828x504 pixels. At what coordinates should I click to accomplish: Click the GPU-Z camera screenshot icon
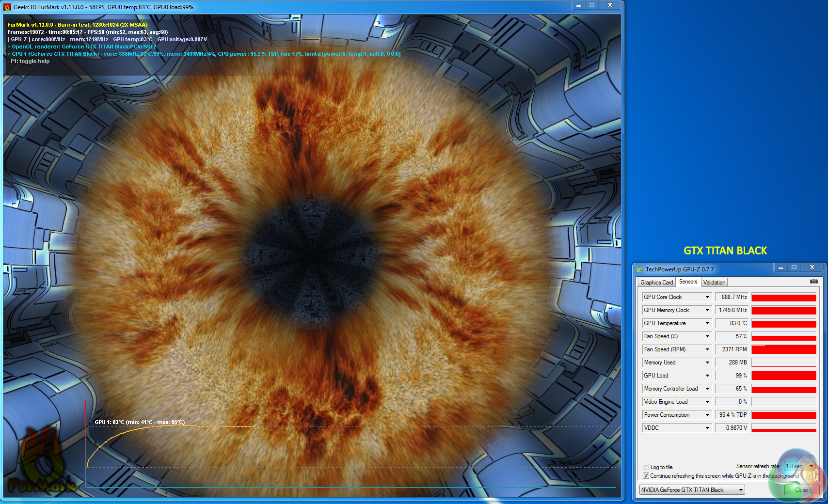tap(813, 282)
